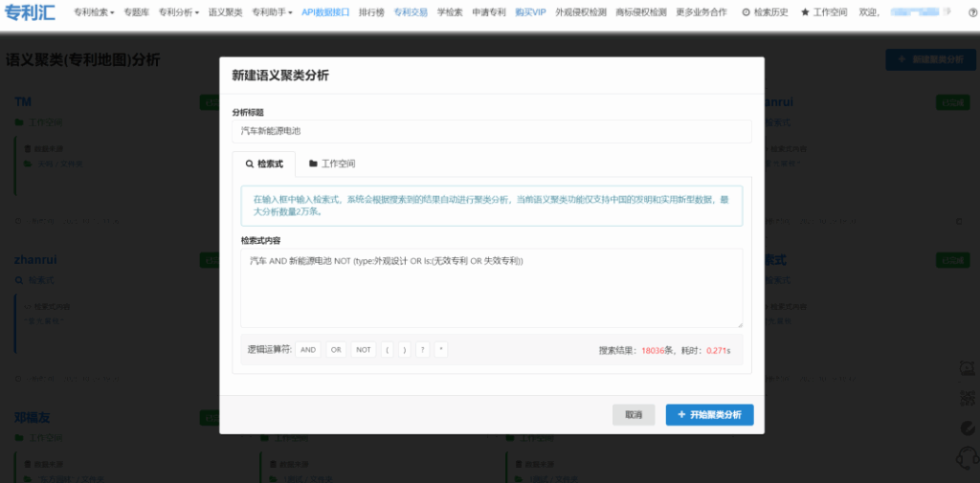
Task: Insert the * wildcard operator
Action: [440, 350]
